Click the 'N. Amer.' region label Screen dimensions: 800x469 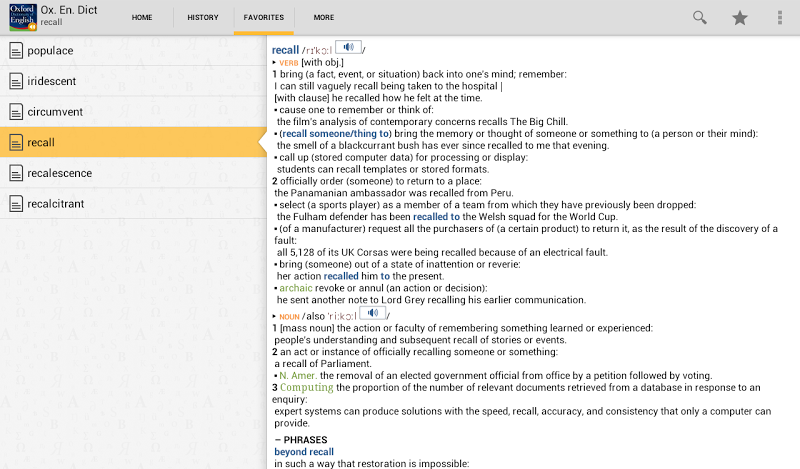pyautogui.click(x=298, y=376)
